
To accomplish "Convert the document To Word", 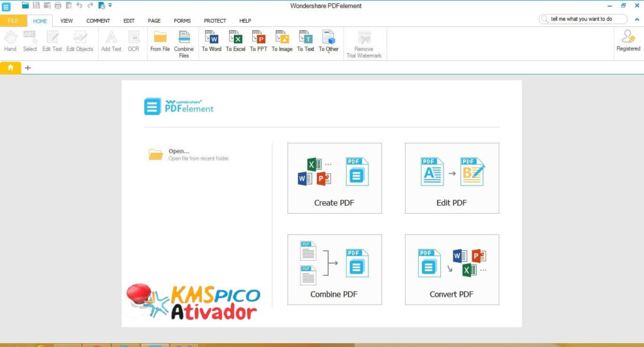I will click(x=211, y=41).
